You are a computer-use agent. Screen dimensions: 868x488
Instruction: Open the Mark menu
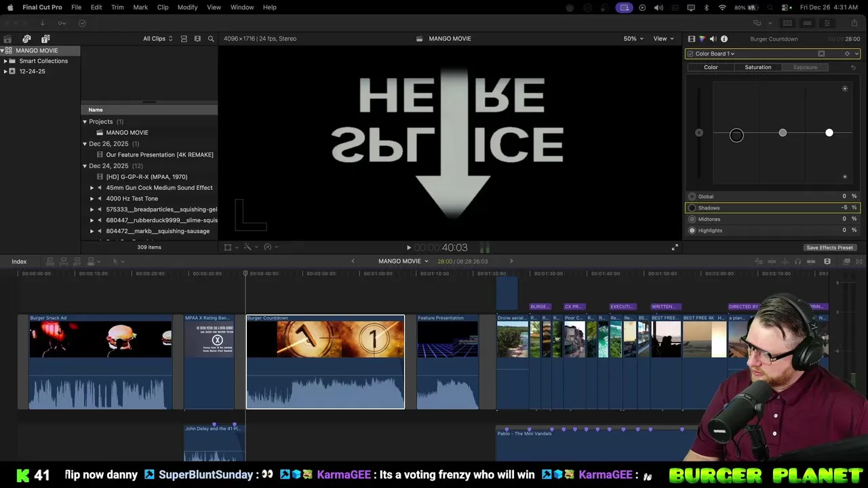click(140, 7)
